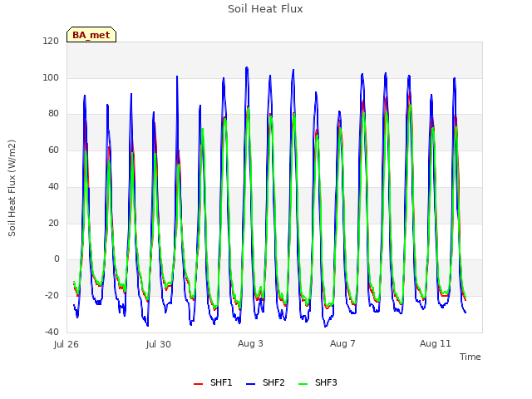The height and width of the screenshot is (399, 532).
Task: Click the BA_met annotation label
Action: 91,35
